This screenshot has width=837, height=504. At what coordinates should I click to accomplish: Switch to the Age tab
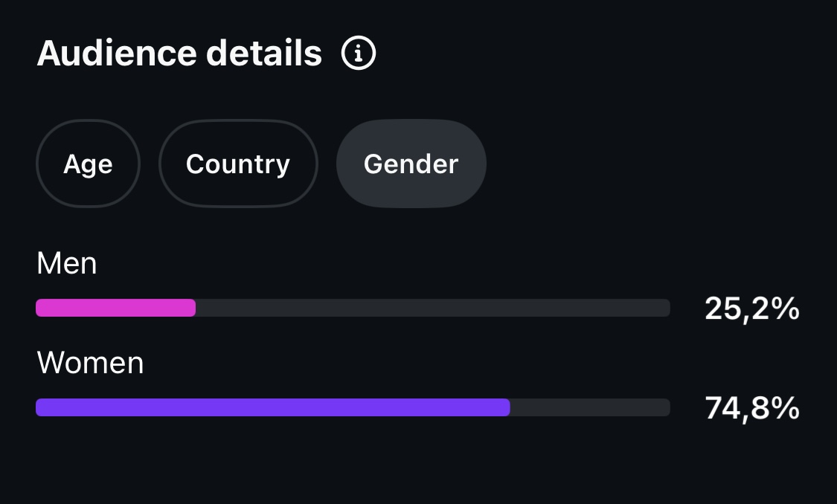[88, 164]
